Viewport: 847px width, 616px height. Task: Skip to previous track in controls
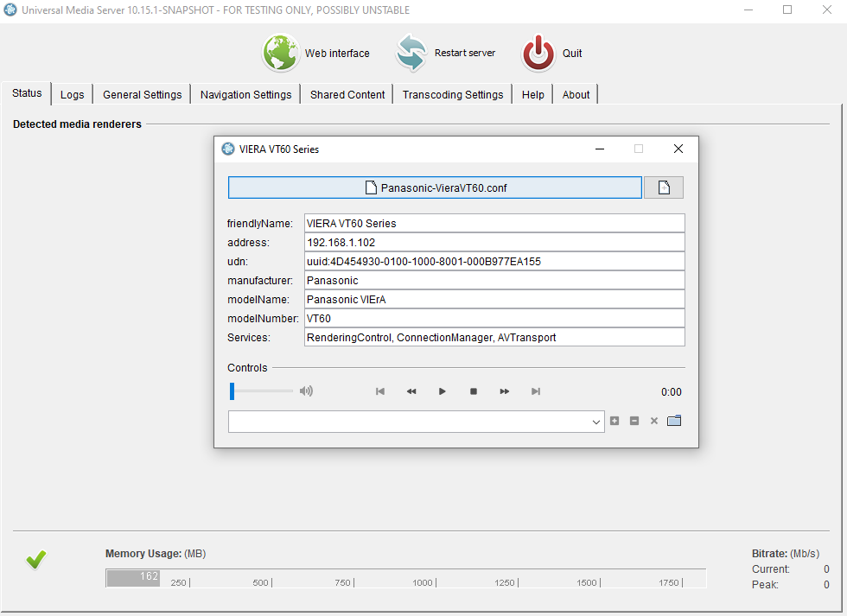379,391
